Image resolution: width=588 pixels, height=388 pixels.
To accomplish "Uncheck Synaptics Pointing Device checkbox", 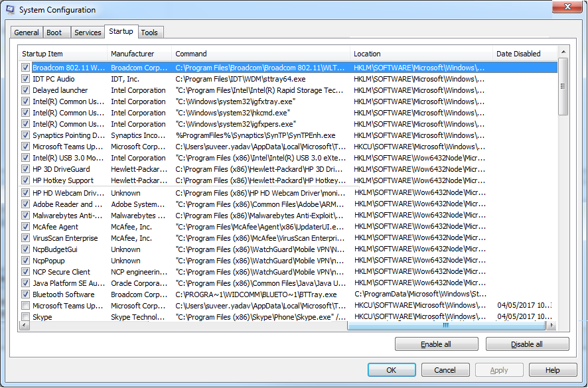I will coord(25,135).
